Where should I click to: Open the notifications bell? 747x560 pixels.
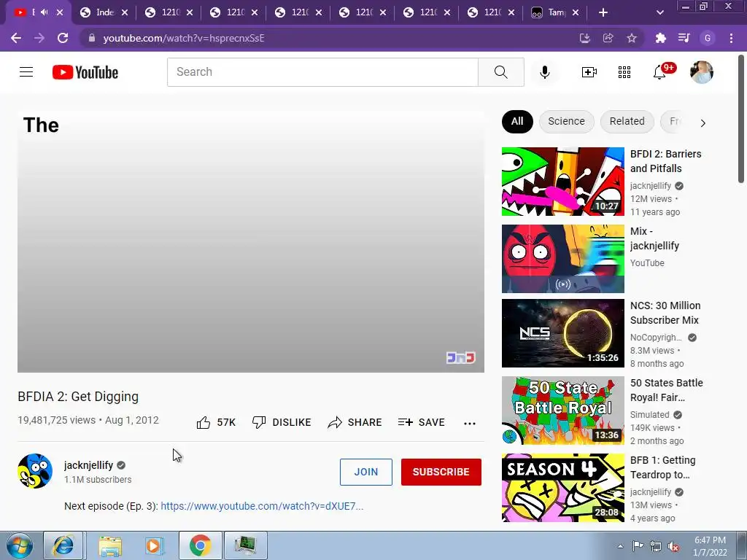pos(659,72)
